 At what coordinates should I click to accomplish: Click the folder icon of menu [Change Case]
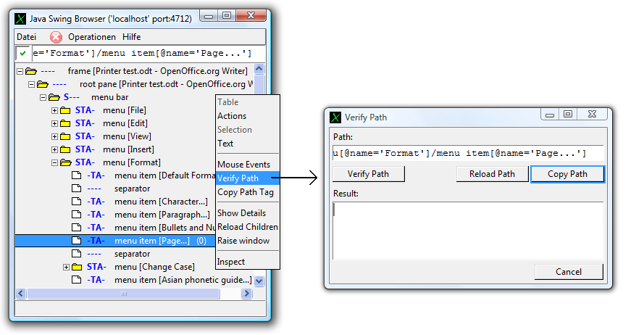click(x=77, y=267)
